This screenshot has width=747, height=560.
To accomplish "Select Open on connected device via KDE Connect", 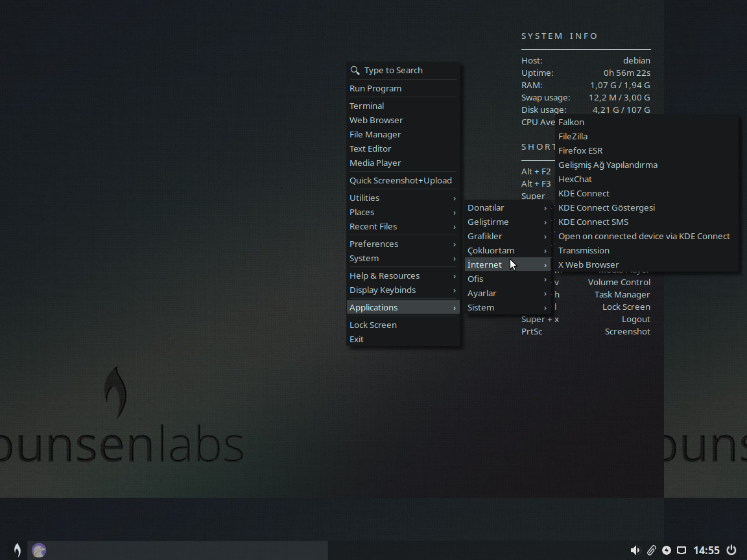I will [646, 236].
